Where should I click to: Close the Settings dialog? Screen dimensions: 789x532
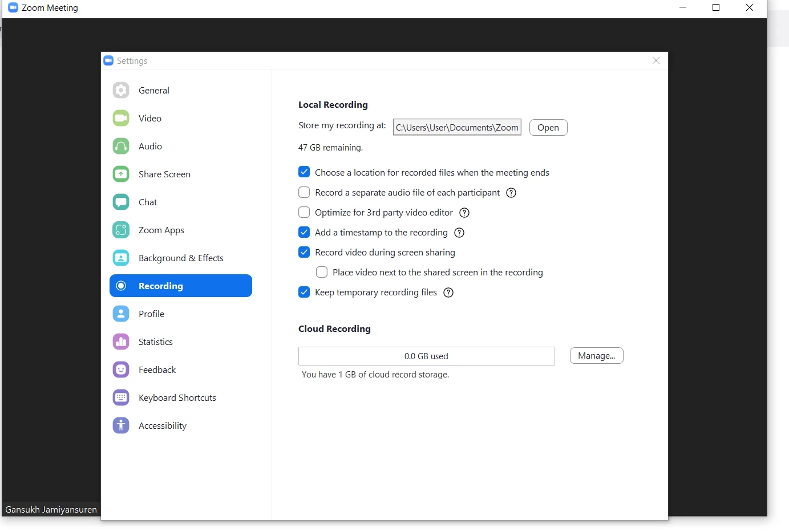tap(656, 60)
